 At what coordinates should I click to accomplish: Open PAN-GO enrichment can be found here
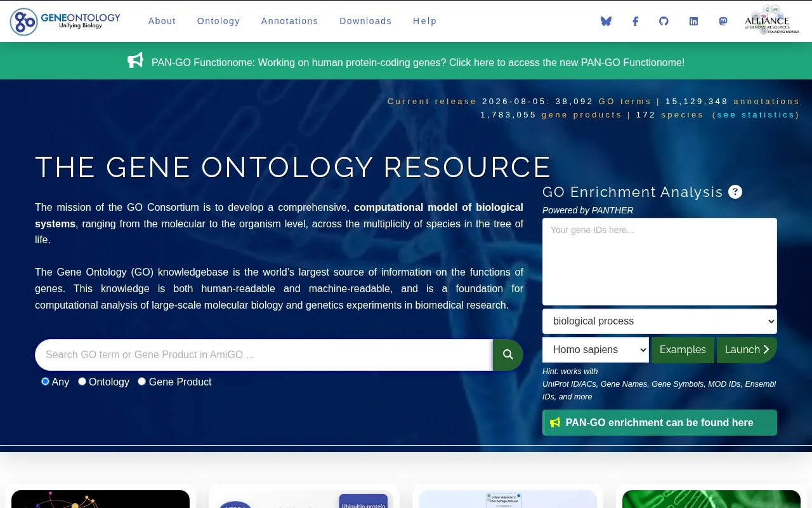[660, 423]
